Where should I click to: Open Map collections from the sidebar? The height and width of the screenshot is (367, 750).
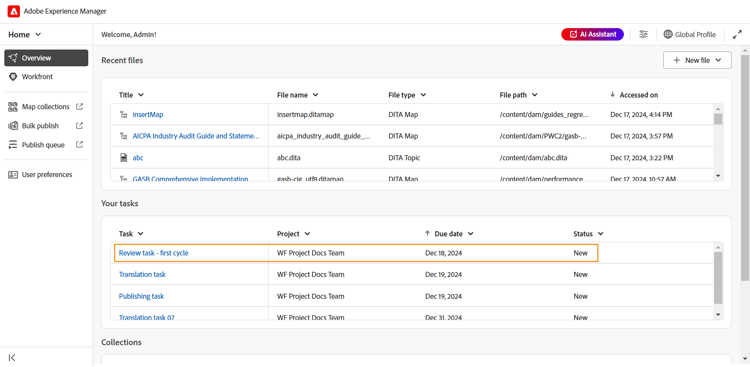click(45, 107)
